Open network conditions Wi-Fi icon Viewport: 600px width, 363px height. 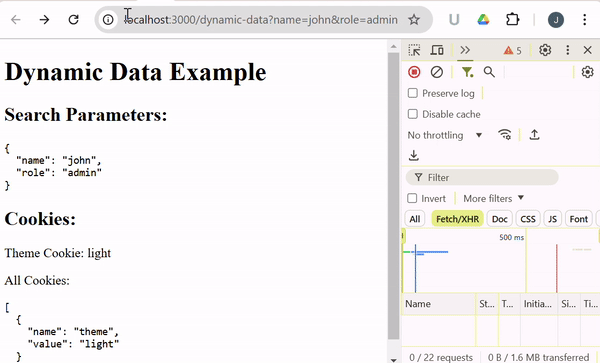505,135
